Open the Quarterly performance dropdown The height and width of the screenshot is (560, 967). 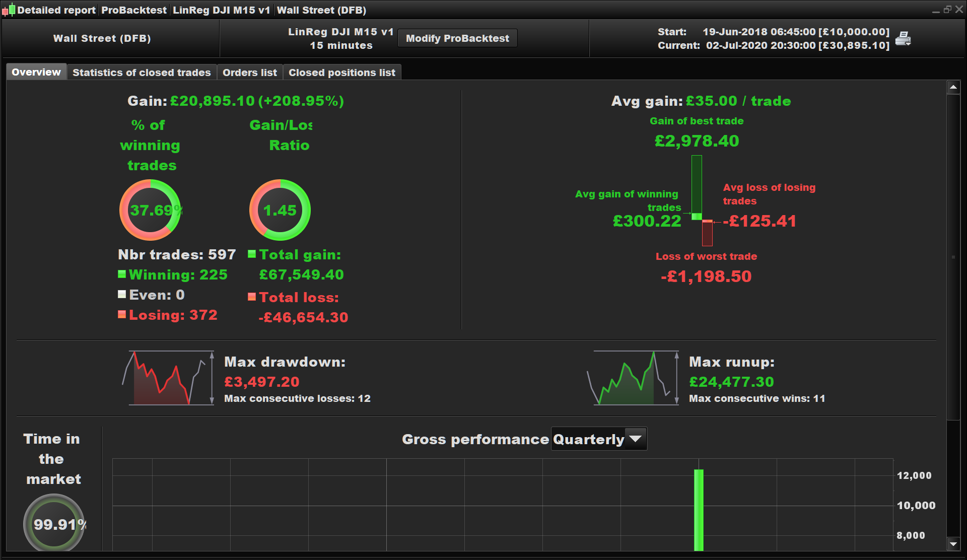point(588,439)
